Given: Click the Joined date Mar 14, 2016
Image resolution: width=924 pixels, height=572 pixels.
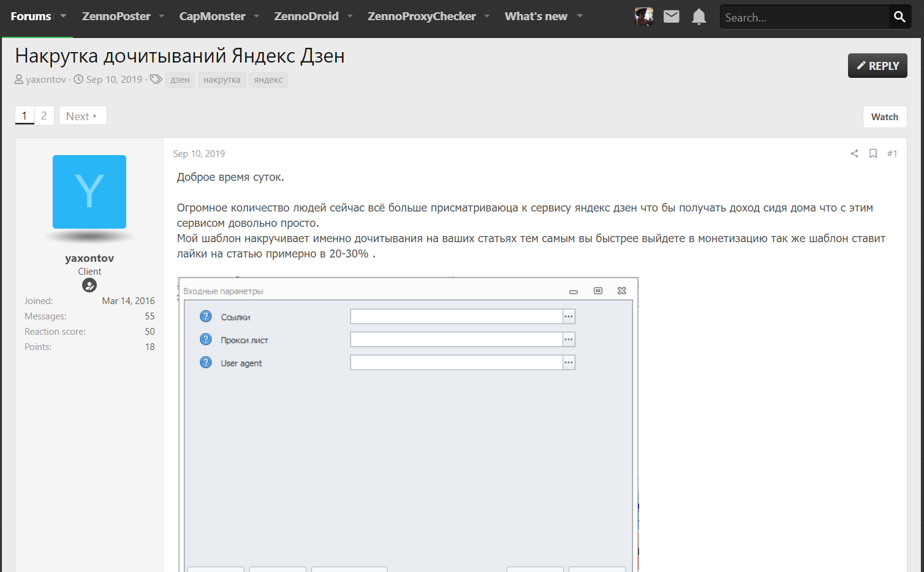Looking at the screenshot, I should click(128, 301).
